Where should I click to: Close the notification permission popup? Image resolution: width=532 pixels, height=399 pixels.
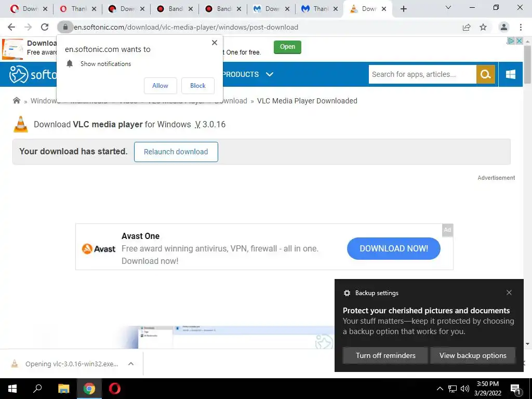[215, 43]
